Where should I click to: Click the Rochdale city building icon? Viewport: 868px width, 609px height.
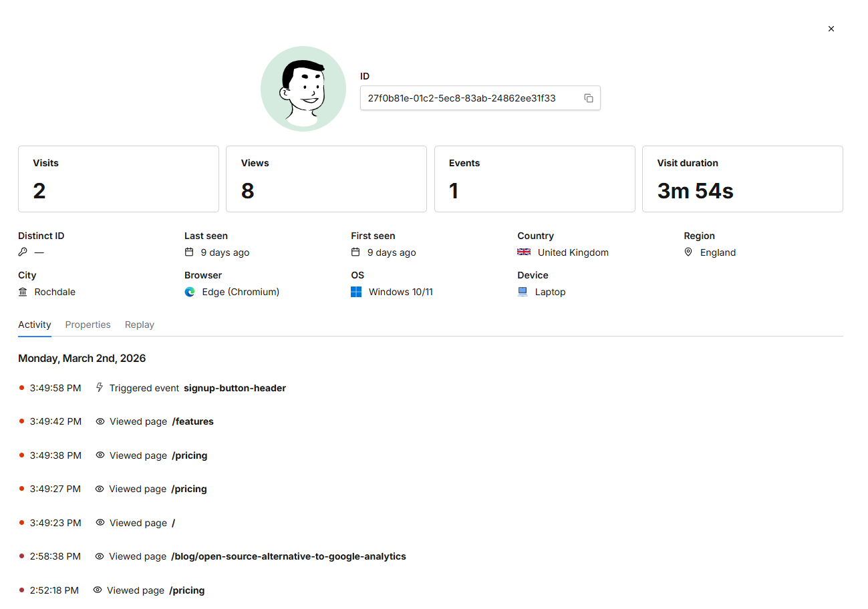[x=23, y=292]
